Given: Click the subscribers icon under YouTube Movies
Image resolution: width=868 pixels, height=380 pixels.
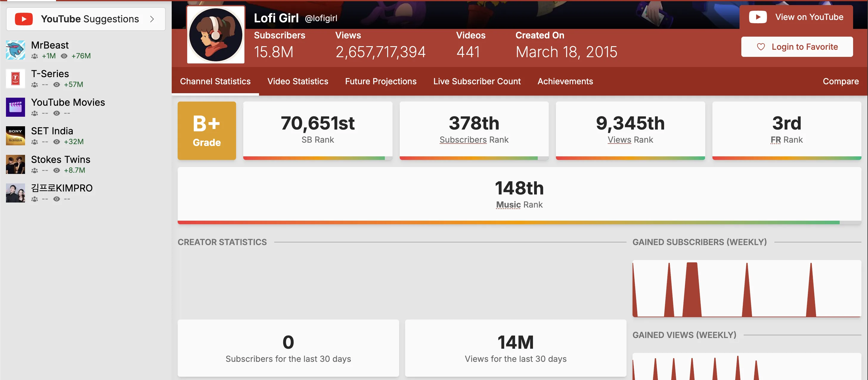Looking at the screenshot, I should 34,113.
